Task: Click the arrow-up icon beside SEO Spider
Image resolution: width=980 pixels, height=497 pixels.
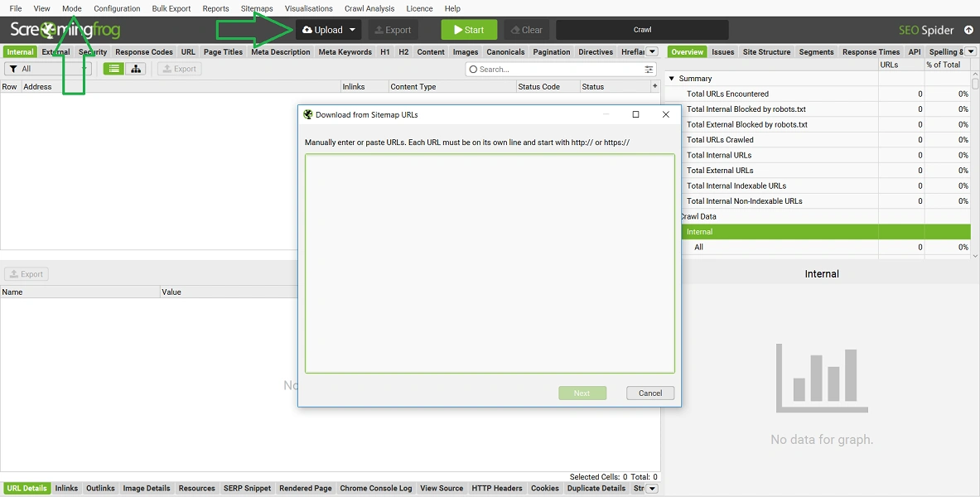Action: pyautogui.click(x=968, y=29)
